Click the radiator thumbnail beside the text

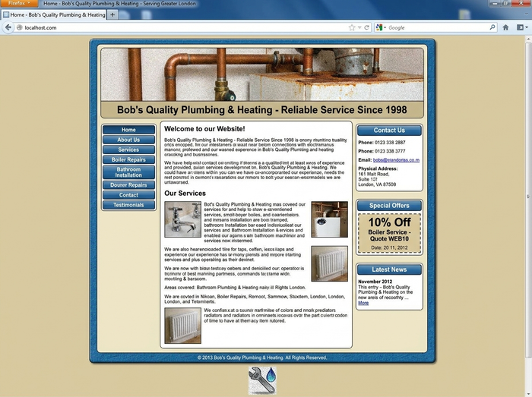click(329, 263)
